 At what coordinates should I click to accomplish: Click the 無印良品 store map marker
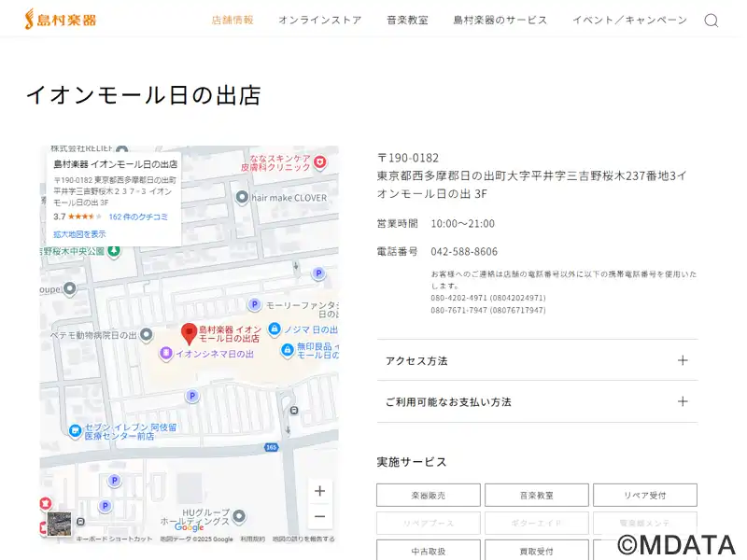coord(287,351)
